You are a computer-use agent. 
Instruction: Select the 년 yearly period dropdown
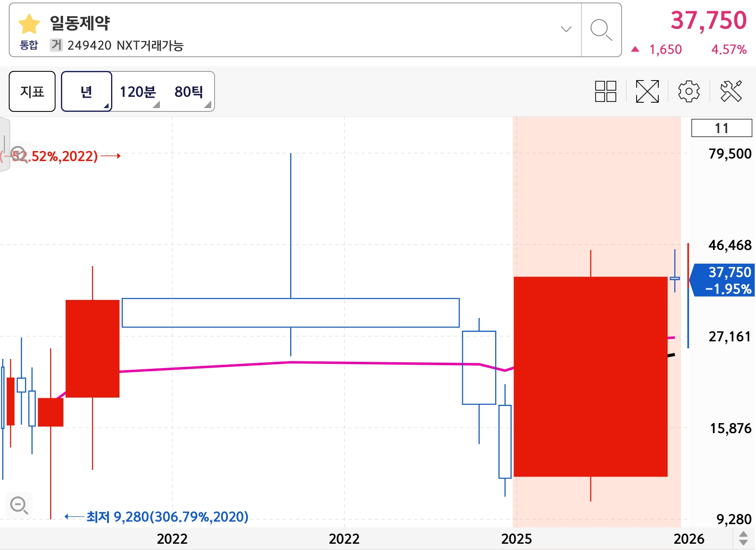tap(86, 91)
